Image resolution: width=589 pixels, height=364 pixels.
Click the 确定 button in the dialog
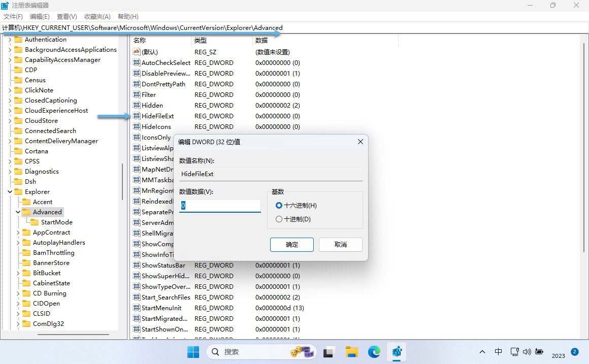[x=292, y=244]
